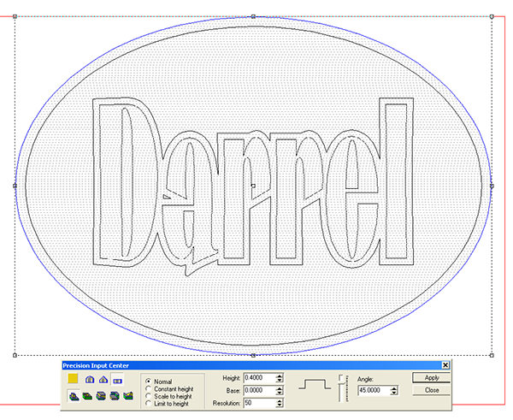Click the vertical angle slider

click(342, 388)
